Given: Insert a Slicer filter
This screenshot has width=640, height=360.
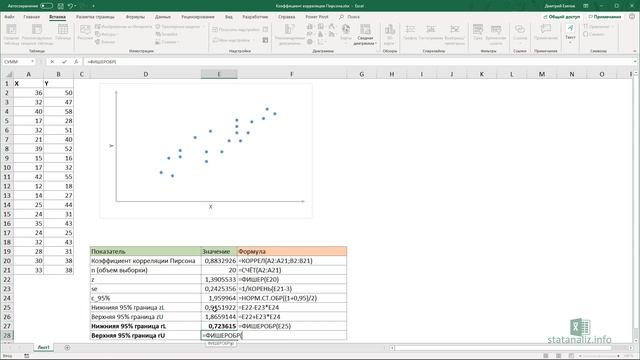Looking at the screenshot, I should pyautogui.click(x=478, y=33).
